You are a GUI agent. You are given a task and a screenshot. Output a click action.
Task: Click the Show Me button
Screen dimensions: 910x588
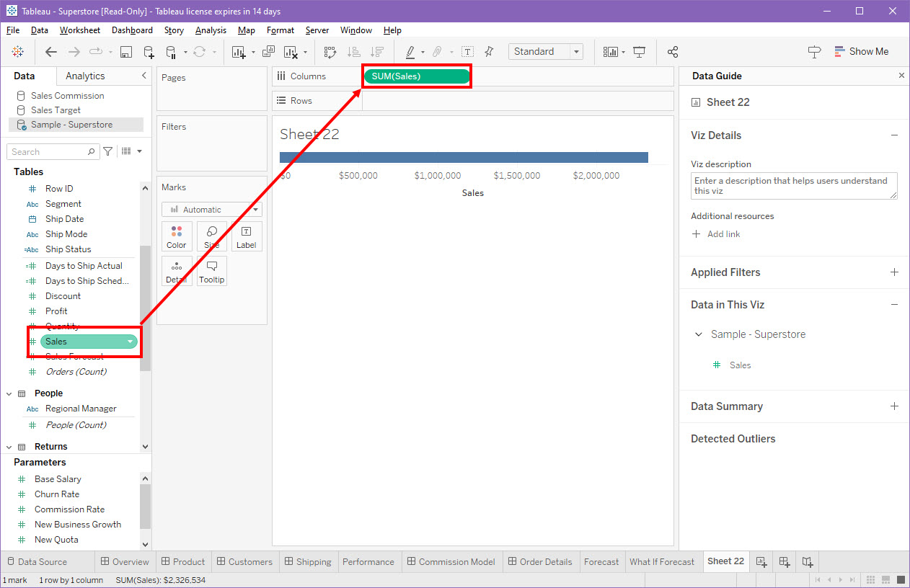tap(861, 52)
